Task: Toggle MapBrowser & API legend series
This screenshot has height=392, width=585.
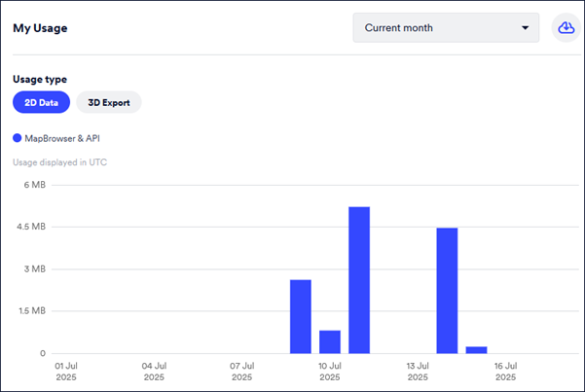Action: (x=56, y=138)
